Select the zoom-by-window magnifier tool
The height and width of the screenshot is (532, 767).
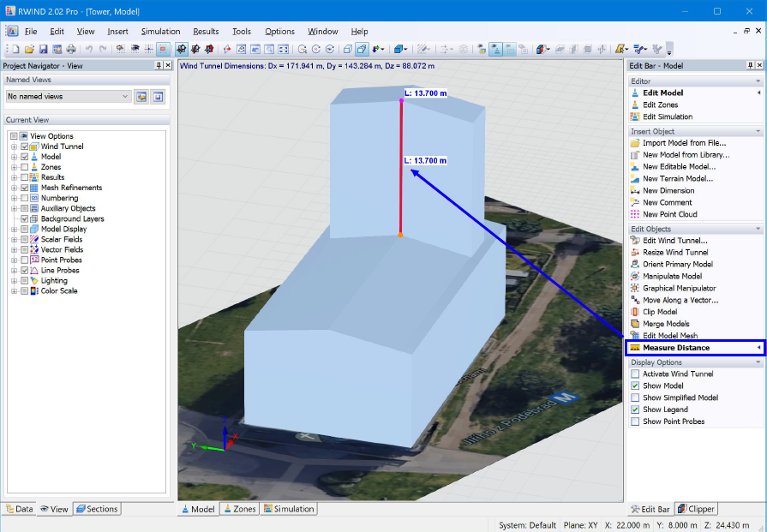tap(267, 49)
